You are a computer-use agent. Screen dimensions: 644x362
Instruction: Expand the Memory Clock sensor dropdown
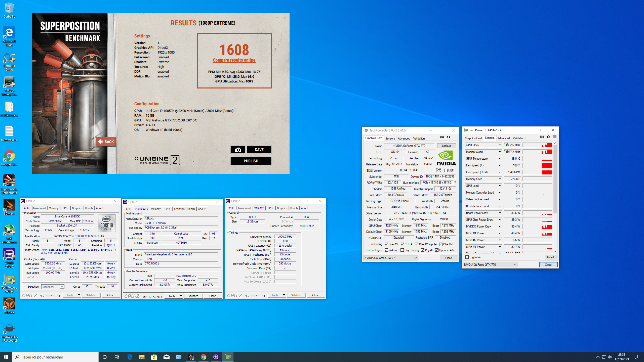click(500, 152)
